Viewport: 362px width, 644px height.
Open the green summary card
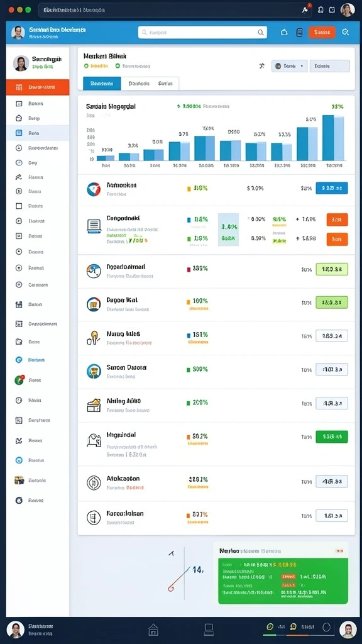tap(283, 580)
